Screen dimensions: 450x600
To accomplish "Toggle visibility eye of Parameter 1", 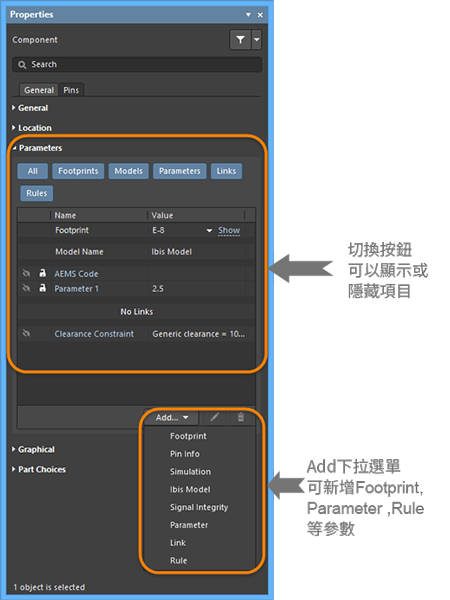I will (x=26, y=288).
